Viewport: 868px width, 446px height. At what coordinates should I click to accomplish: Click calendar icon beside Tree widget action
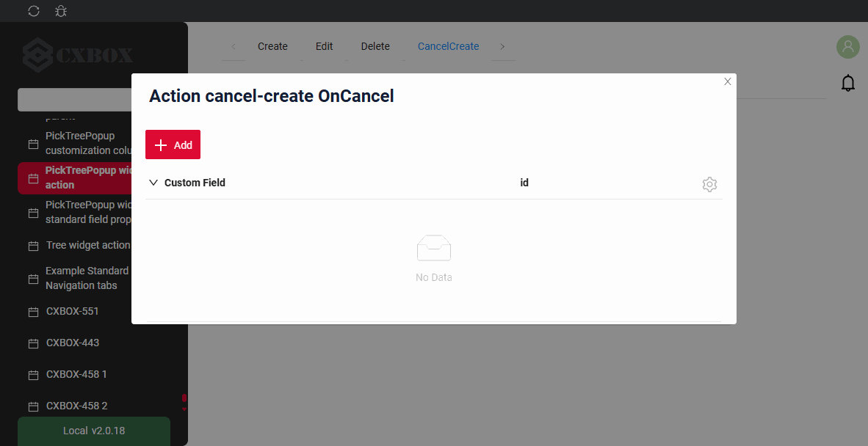33,246
